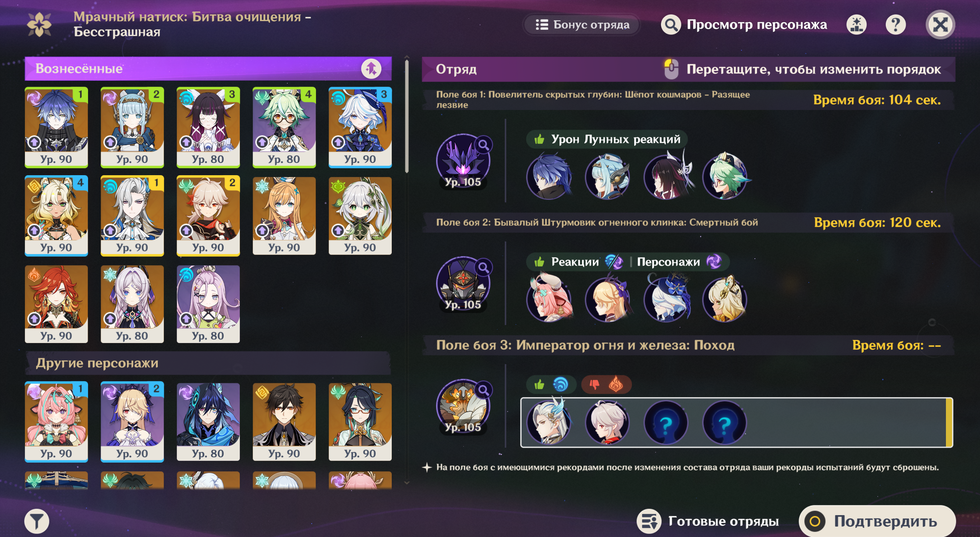This screenshot has width=980, height=537.
Task: Click the thumbs-down Pyro disadvantage tag
Action: [606, 384]
